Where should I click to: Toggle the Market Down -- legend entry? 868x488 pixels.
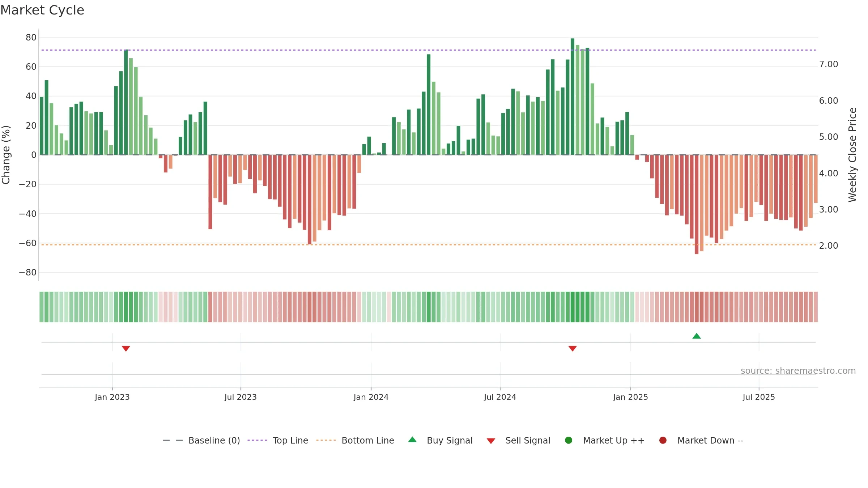click(x=701, y=440)
